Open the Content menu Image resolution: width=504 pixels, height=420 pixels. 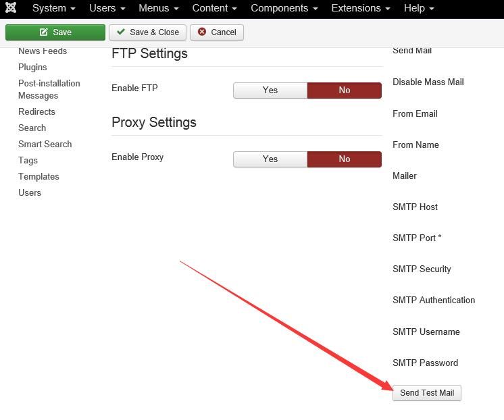point(214,8)
